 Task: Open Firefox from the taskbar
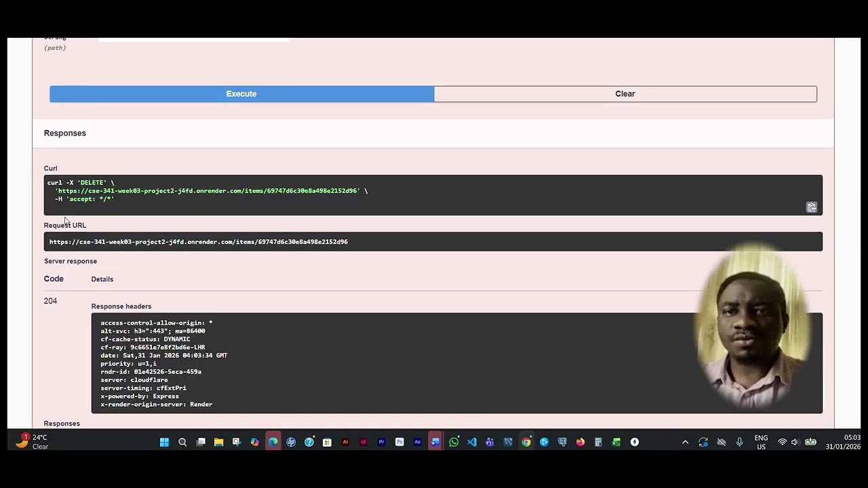580,442
